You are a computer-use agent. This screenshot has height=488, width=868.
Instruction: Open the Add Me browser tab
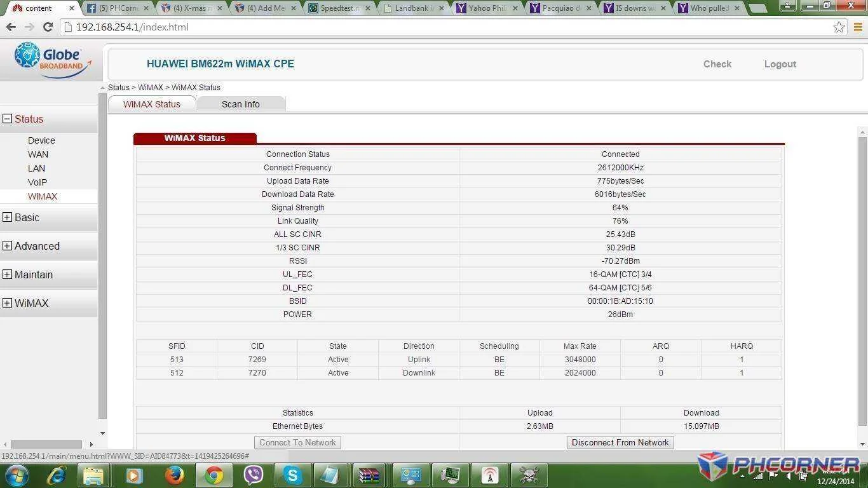pyautogui.click(x=266, y=8)
